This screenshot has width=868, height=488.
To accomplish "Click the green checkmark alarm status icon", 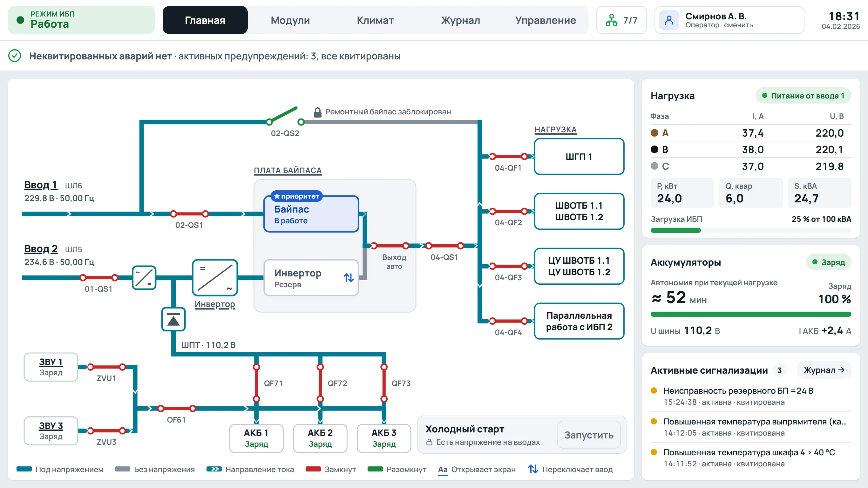I will tap(15, 56).
